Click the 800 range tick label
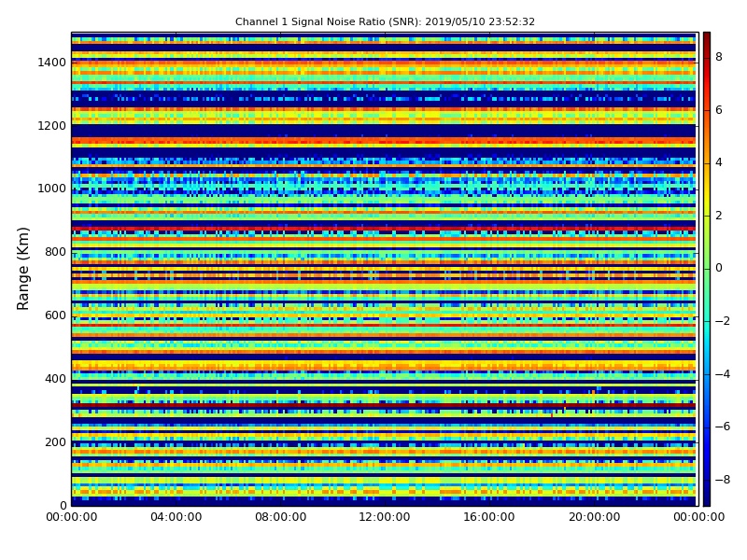Image resolution: width=747 pixels, height=560 pixels. 55,252
